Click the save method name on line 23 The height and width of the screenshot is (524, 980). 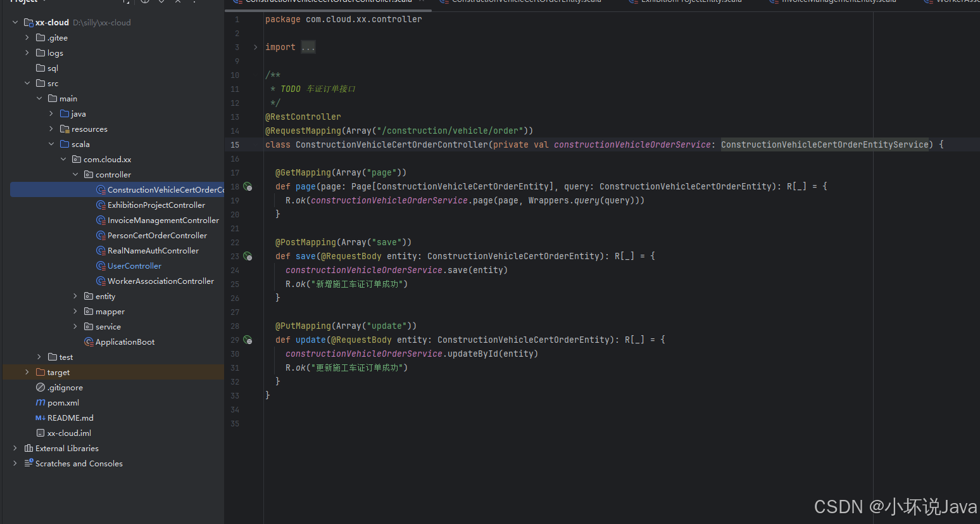tap(306, 256)
